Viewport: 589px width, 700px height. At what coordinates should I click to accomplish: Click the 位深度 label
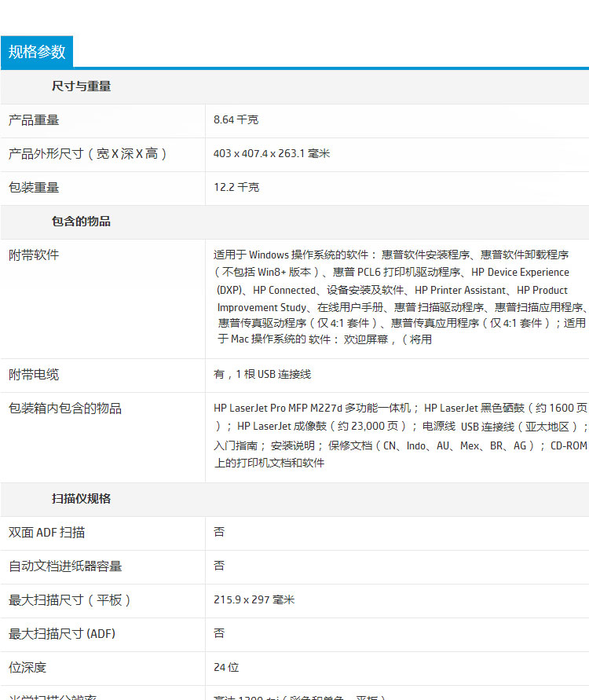coord(27,668)
